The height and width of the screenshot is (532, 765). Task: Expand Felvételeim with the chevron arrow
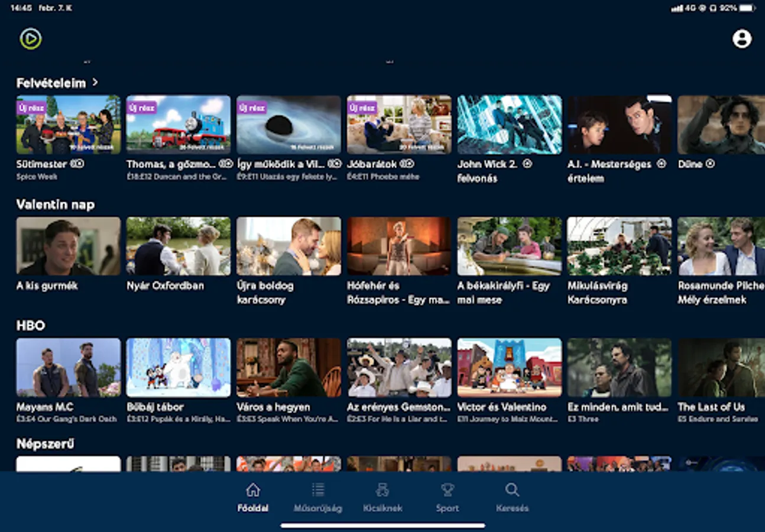pyautogui.click(x=95, y=83)
